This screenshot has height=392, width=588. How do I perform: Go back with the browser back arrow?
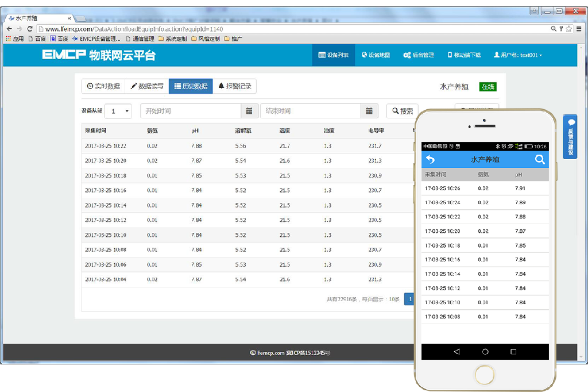pyautogui.click(x=9, y=29)
